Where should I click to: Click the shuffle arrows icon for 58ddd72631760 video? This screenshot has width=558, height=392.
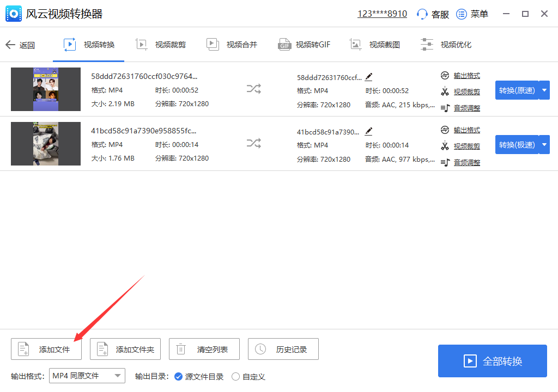(x=254, y=89)
